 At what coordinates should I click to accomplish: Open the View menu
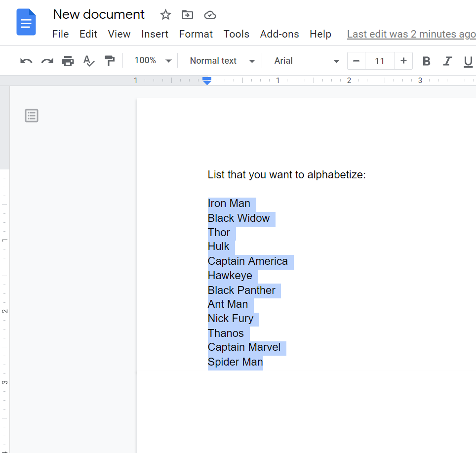[119, 34]
